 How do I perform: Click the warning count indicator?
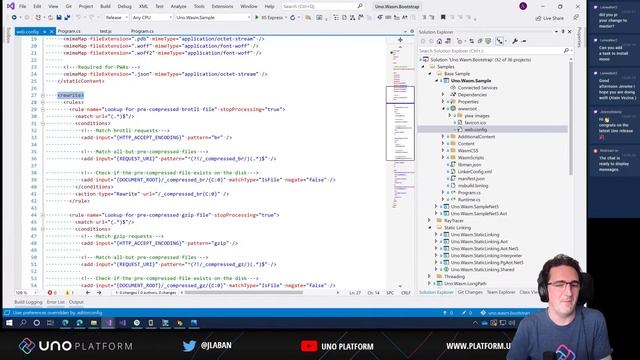coord(69,293)
